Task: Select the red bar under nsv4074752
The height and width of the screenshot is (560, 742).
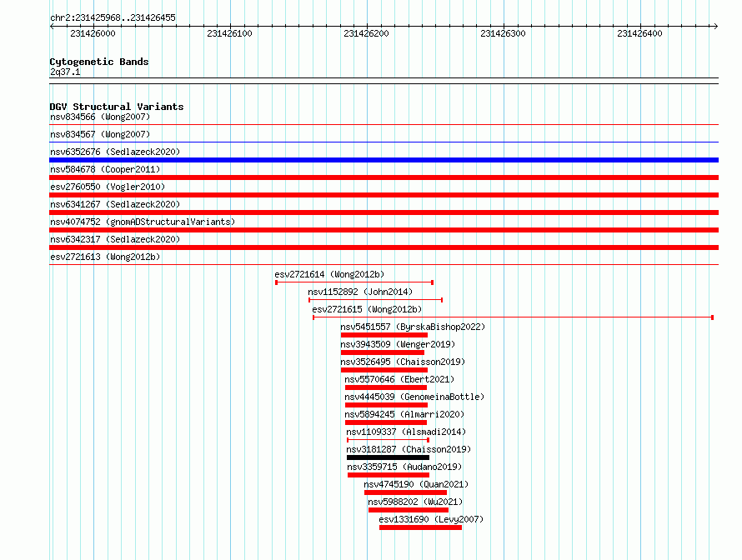Action: coord(384,230)
